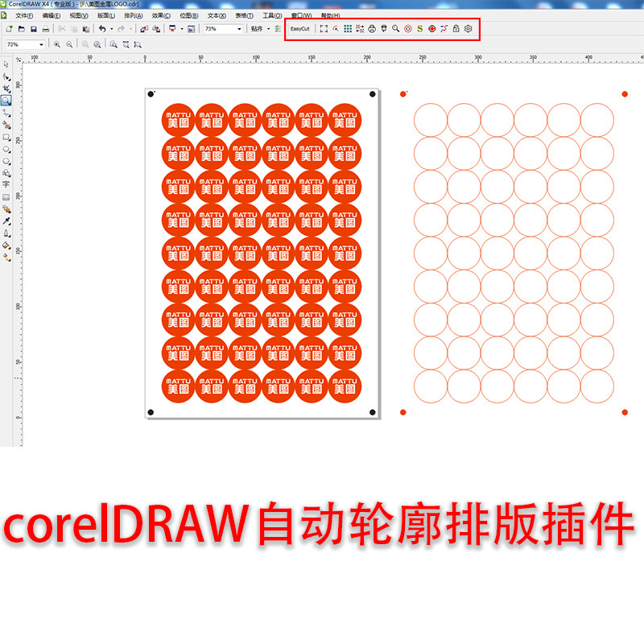Click the Paste clipboard icon
644x644 pixels.
pos(86,29)
